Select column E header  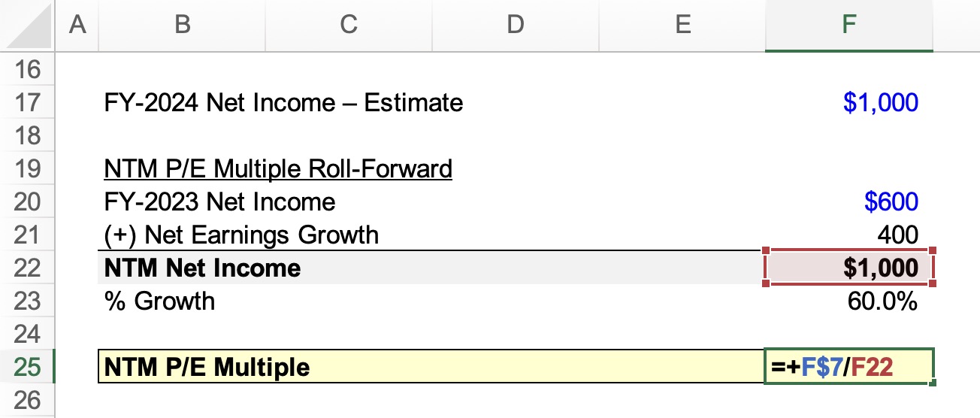[682, 26]
